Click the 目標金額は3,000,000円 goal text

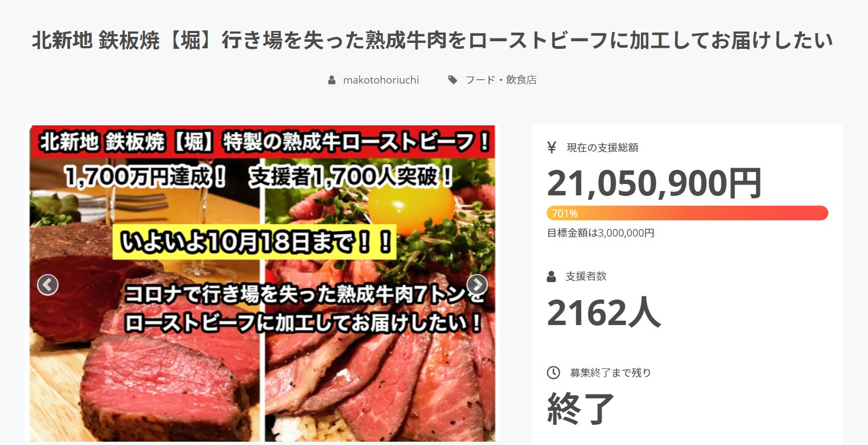click(x=600, y=233)
